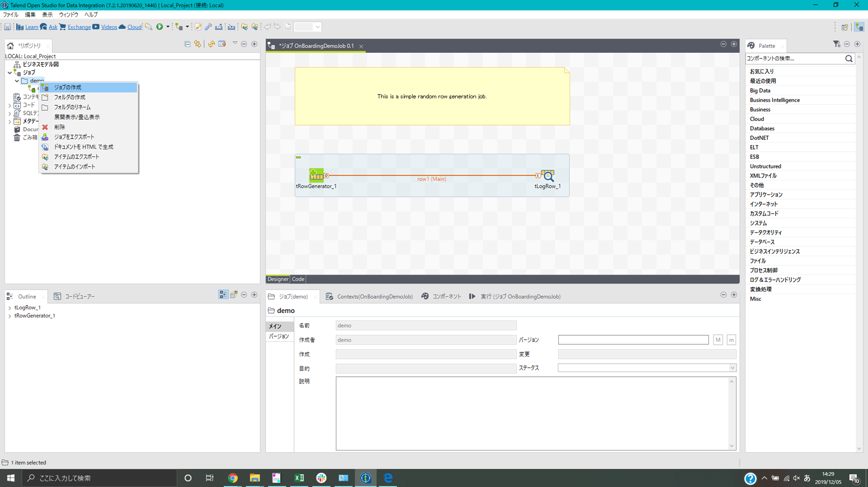Choose ドキュメントを HTML で生成 menu entry

click(x=88, y=147)
